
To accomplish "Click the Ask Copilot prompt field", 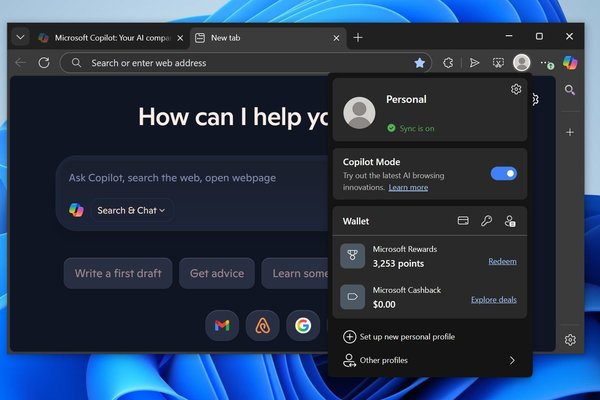I will tap(172, 178).
